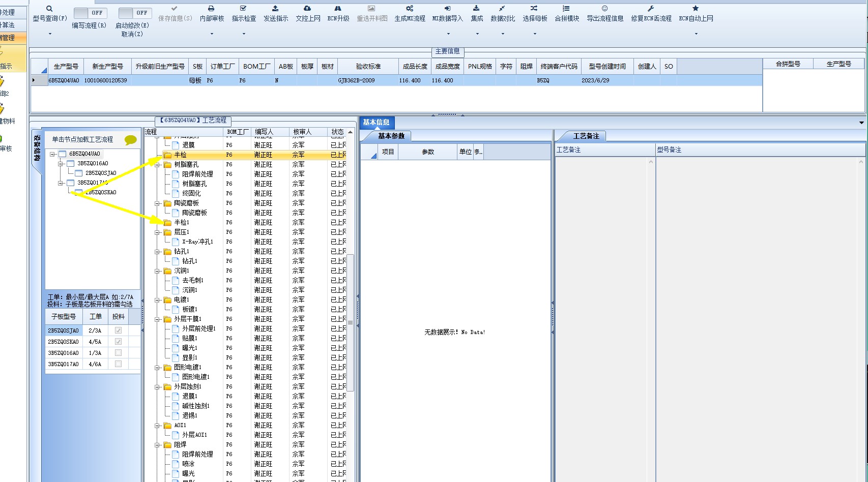Toggle 投料 checkbox for 2B5ZQ0SJA0
The height and width of the screenshot is (482, 868).
pos(118,330)
